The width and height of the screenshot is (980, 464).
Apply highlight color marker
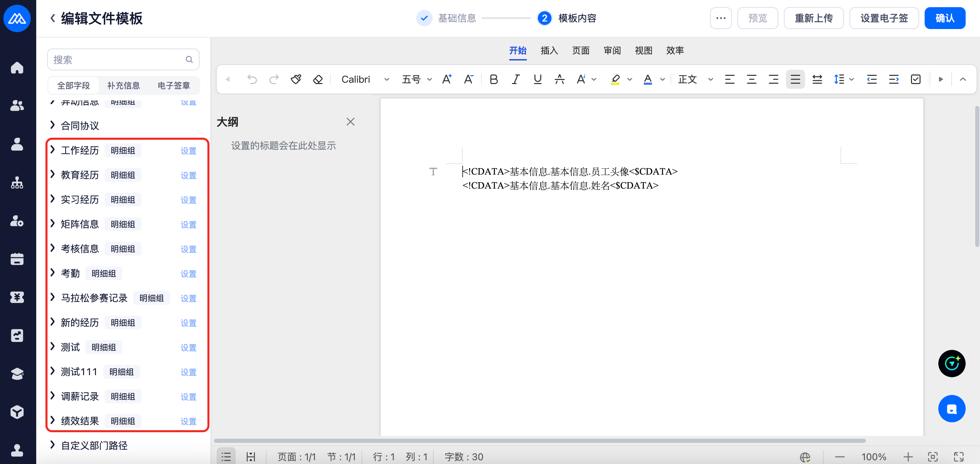(615, 79)
